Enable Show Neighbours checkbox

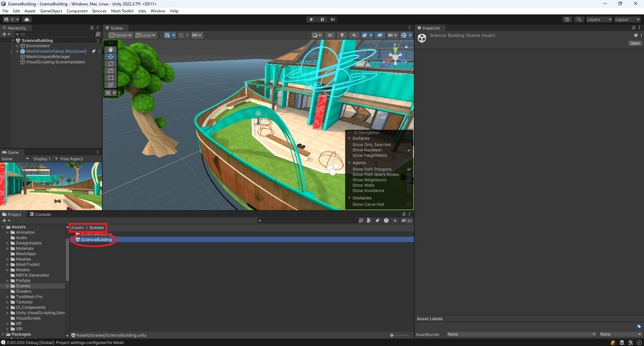pos(408,180)
